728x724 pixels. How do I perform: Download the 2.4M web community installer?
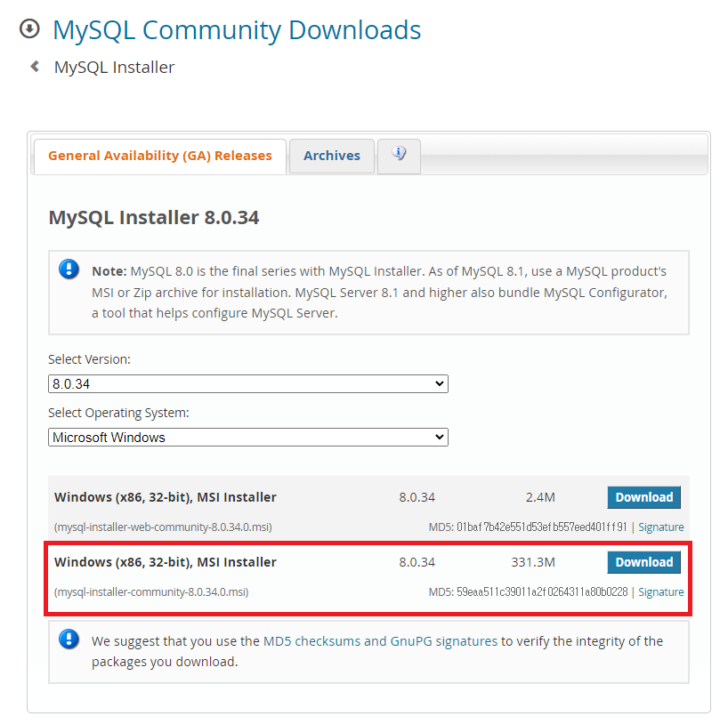point(643,497)
